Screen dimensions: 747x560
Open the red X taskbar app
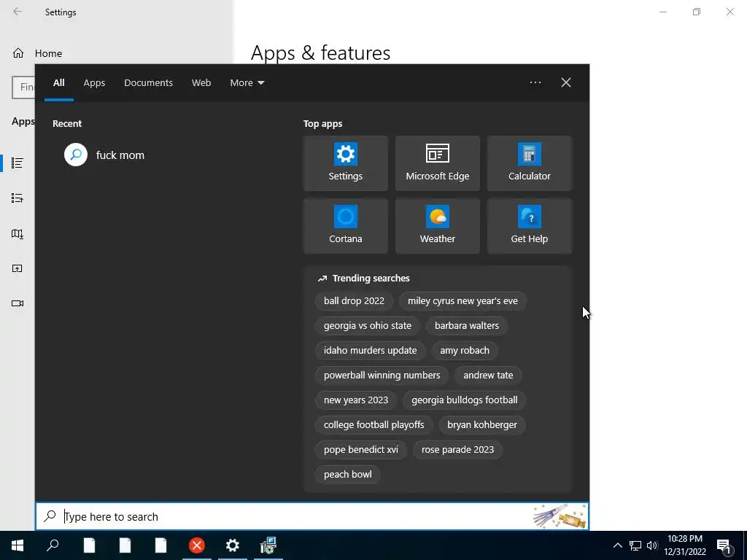(x=197, y=545)
